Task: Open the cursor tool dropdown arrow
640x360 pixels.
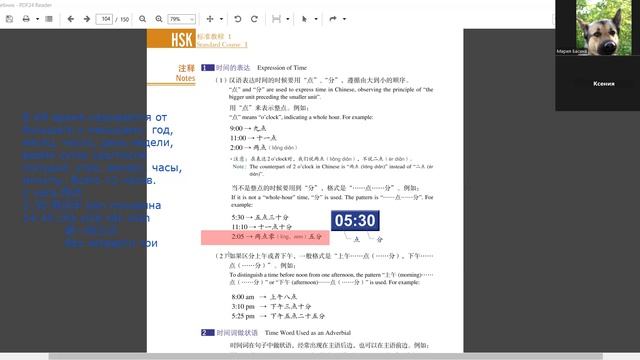Action: coord(316,19)
